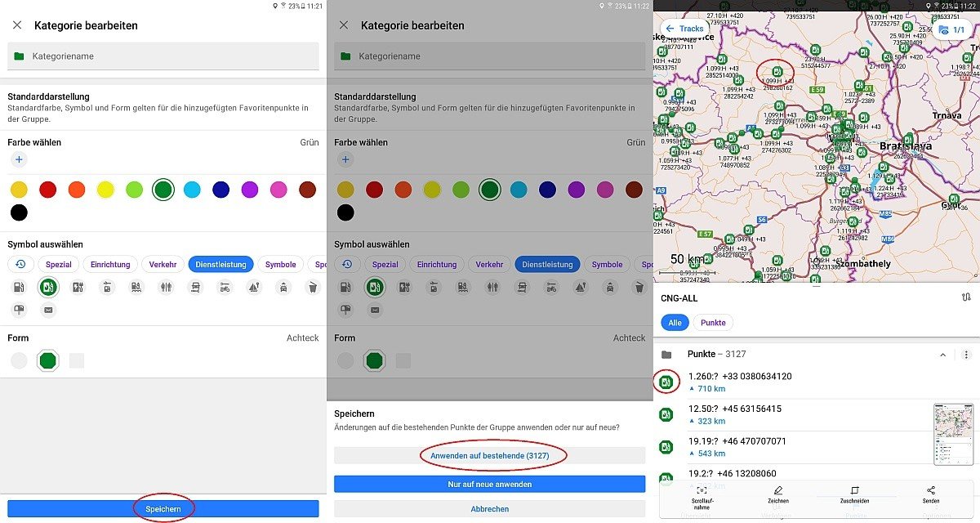980x523 pixels.
Task: Pick the pink color swatch in left screen
Action: click(x=278, y=190)
